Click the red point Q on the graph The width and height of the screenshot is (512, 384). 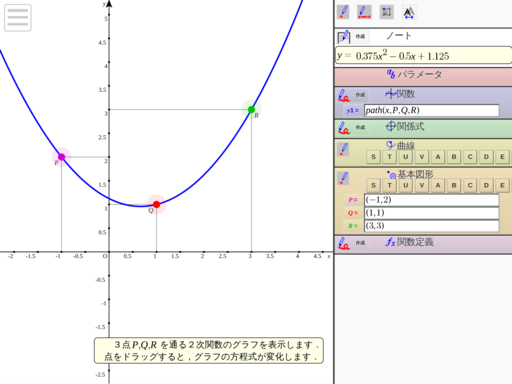pyautogui.click(x=156, y=204)
